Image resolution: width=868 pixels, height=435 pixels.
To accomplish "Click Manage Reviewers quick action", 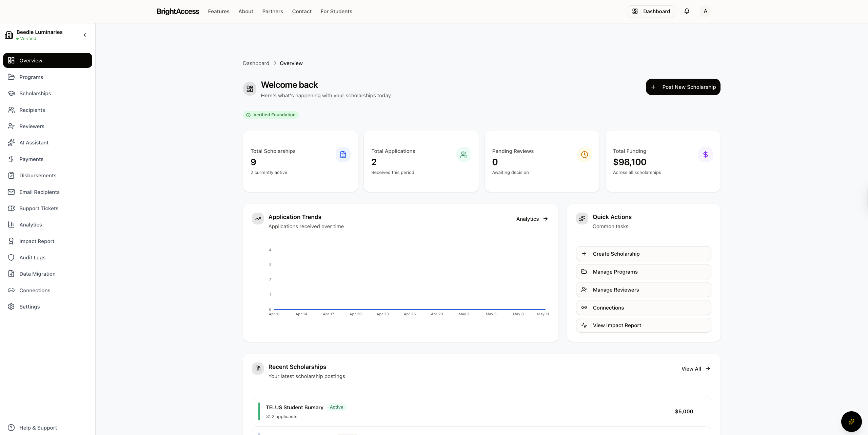I will tap(644, 290).
